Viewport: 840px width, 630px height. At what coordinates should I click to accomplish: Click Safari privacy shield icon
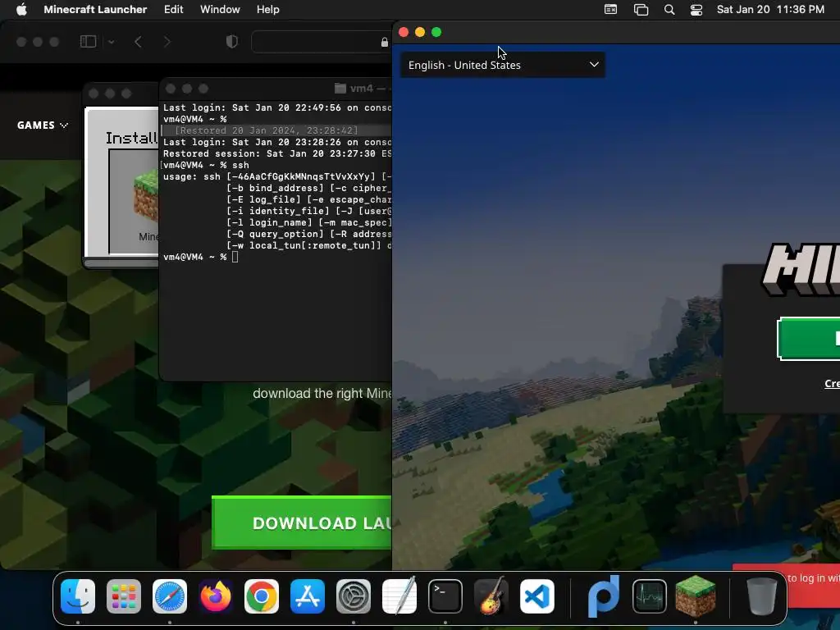click(x=232, y=42)
